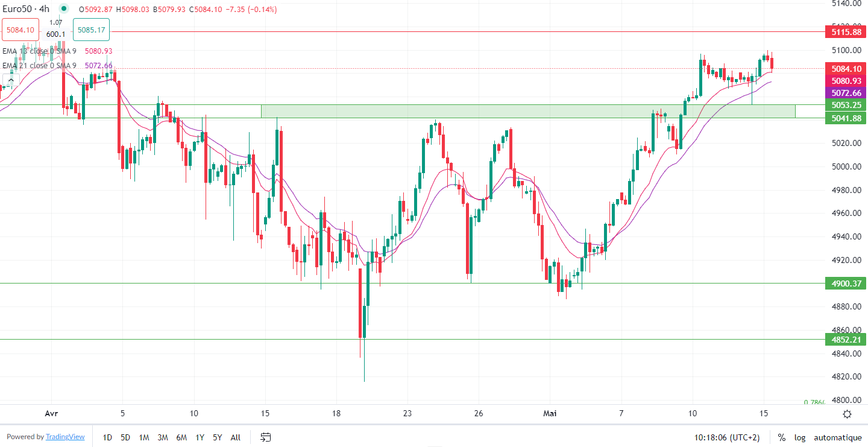Click the green market status dot beside Euro50
Viewport: 868px width, 447px height.
[x=63, y=9]
